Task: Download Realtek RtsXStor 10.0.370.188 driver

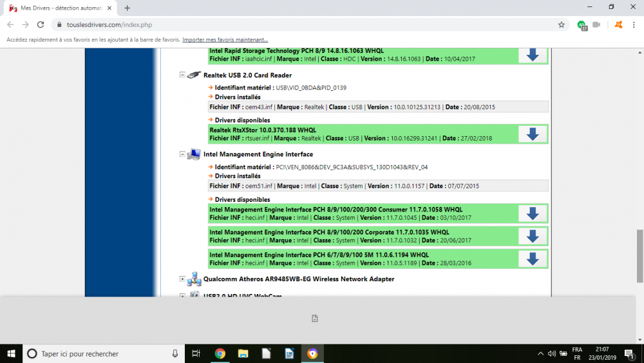Action: click(x=533, y=134)
